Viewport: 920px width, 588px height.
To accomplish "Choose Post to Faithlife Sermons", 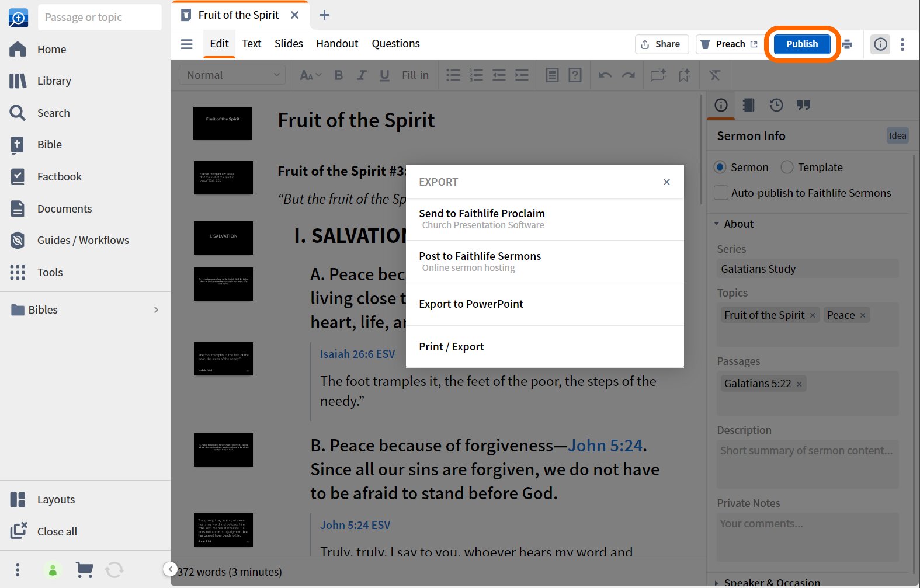I will tap(545, 262).
